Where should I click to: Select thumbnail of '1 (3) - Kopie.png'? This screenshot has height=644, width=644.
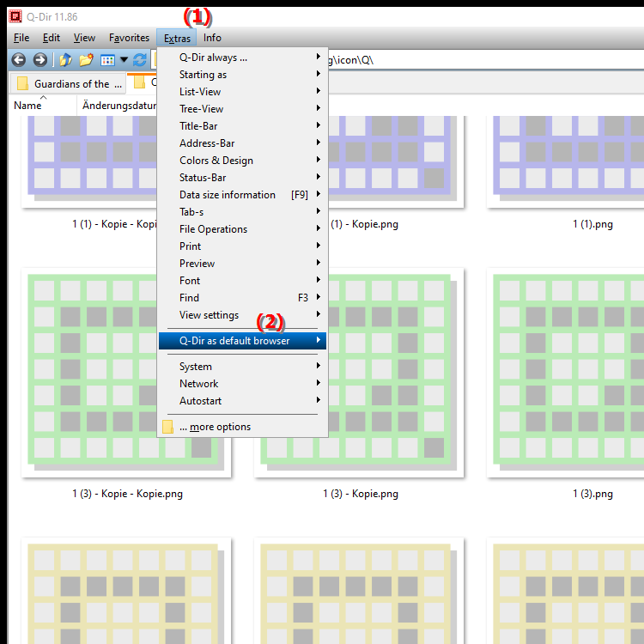click(x=359, y=373)
